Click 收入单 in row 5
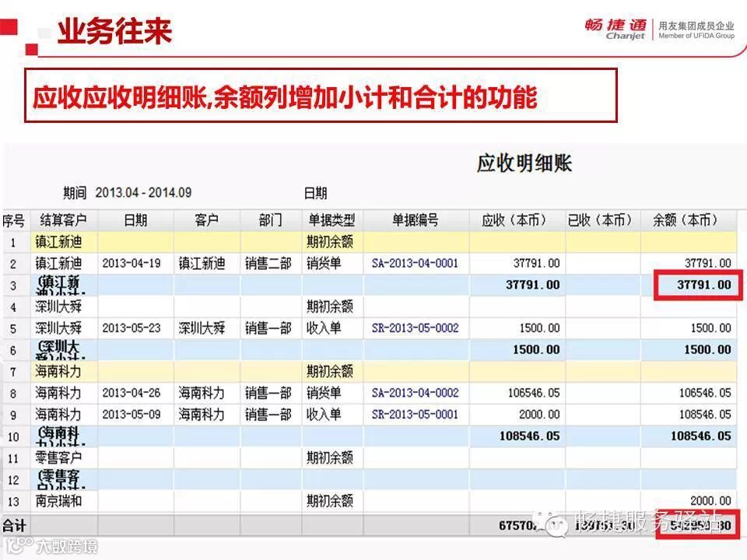The width and height of the screenshot is (747, 560). pyautogui.click(x=324, y=328)
